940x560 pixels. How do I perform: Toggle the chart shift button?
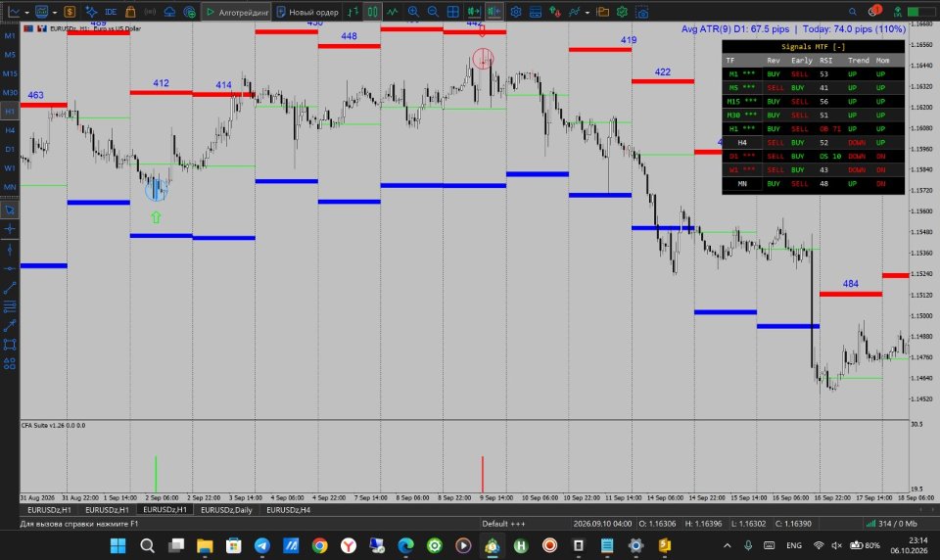(x=493, y=12)
